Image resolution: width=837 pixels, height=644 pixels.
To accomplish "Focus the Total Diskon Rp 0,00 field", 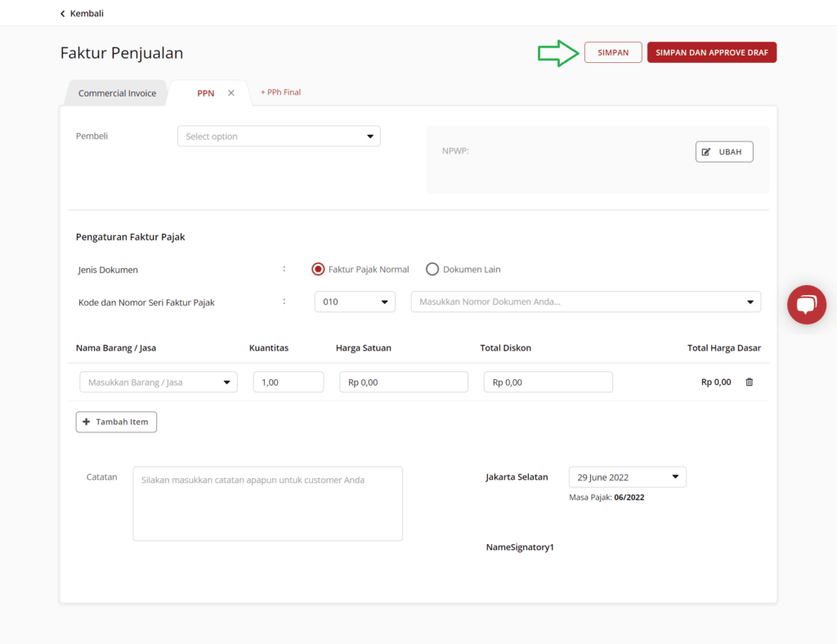I will tap(548, 382).
